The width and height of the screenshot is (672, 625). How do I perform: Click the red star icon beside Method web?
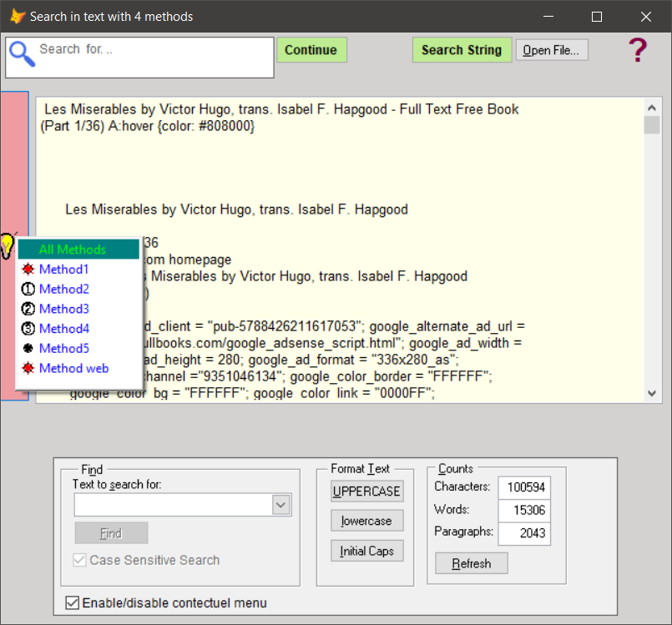(28, 368)
